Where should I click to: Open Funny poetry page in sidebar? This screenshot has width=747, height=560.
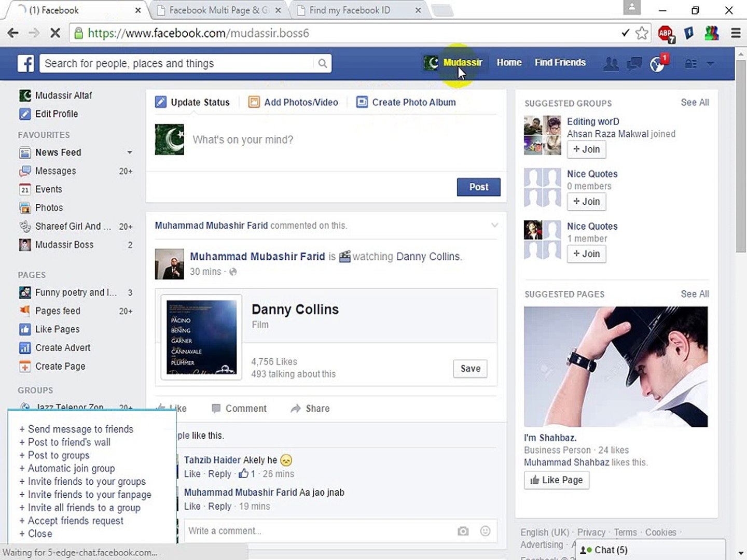click(75, 292)
